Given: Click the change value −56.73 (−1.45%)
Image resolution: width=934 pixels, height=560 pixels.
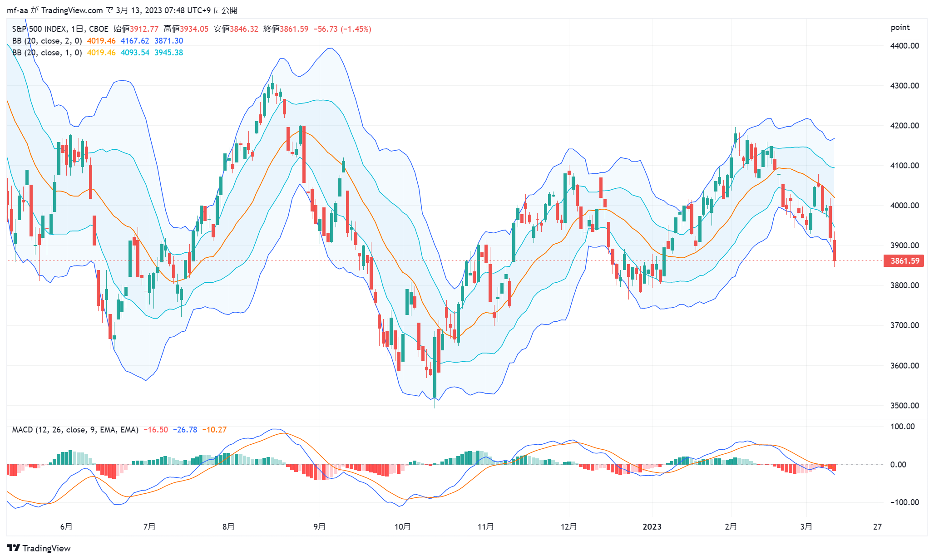Looking at the screenshot, I should pos(342,29).
